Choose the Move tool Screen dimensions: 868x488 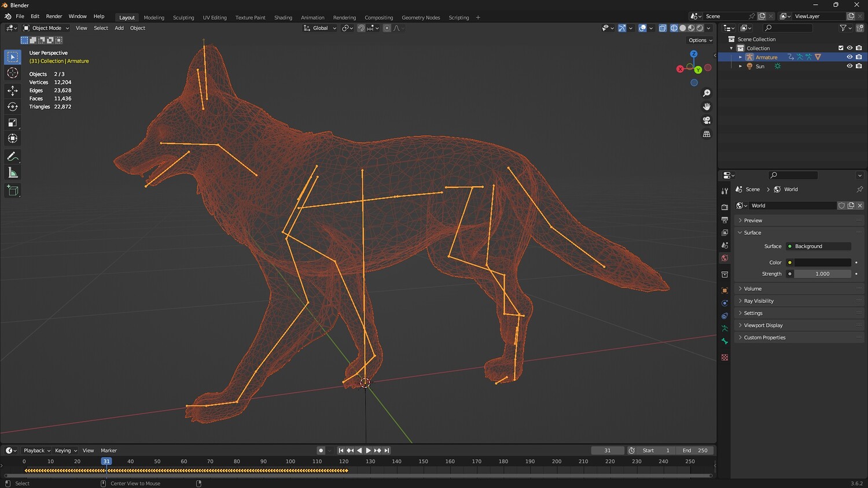pos(13,90)
